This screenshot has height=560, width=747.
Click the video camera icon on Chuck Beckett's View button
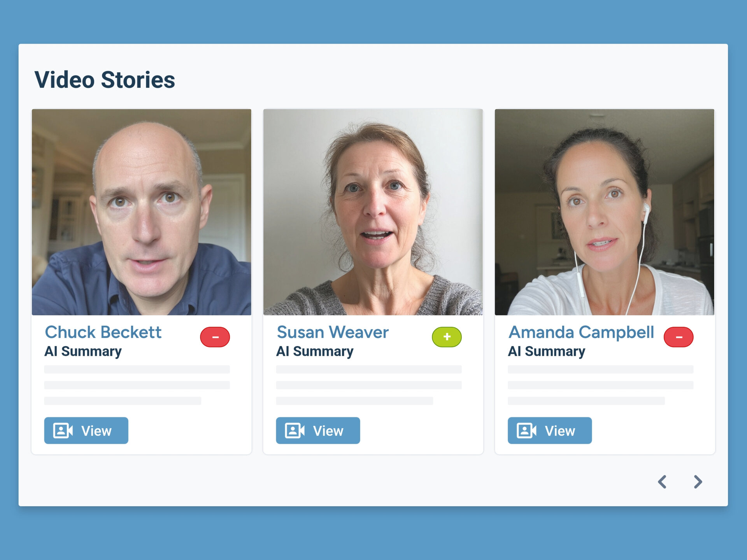pyautogui.click(x=63, y=430)
